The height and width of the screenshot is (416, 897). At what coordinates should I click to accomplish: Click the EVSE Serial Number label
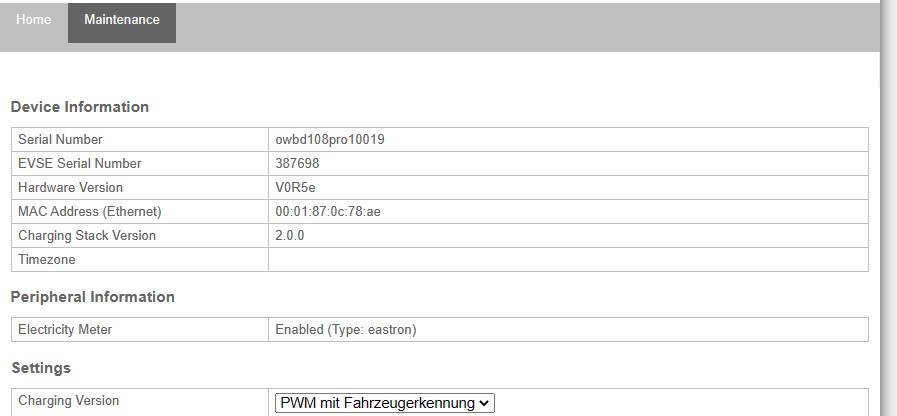[x=80, y=164]
